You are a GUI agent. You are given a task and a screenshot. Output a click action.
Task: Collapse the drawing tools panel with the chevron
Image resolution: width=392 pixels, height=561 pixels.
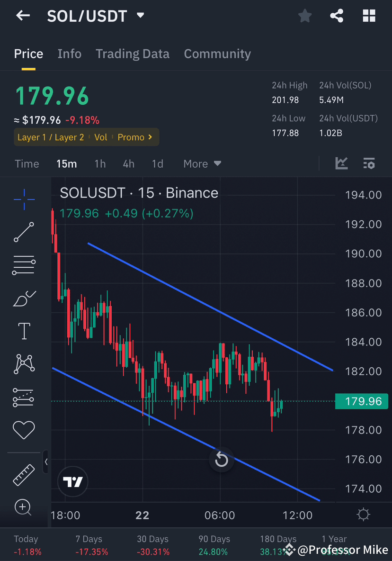(x=45, y=461)
